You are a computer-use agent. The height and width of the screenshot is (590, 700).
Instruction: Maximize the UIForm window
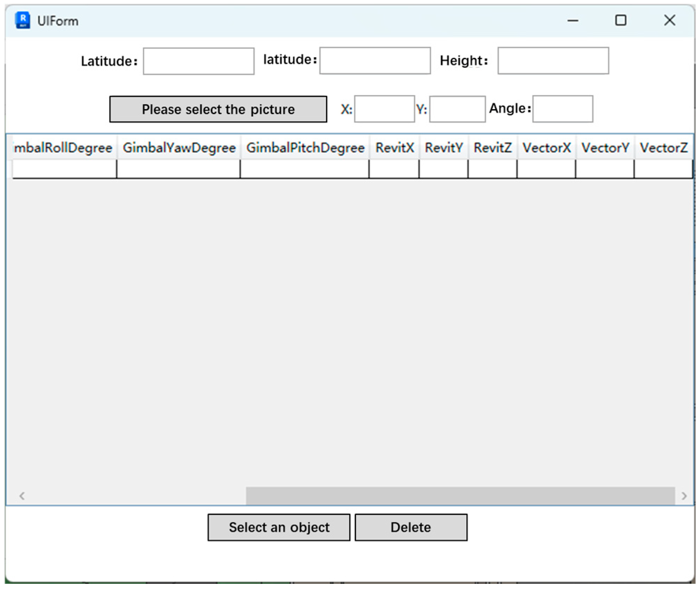620,20
